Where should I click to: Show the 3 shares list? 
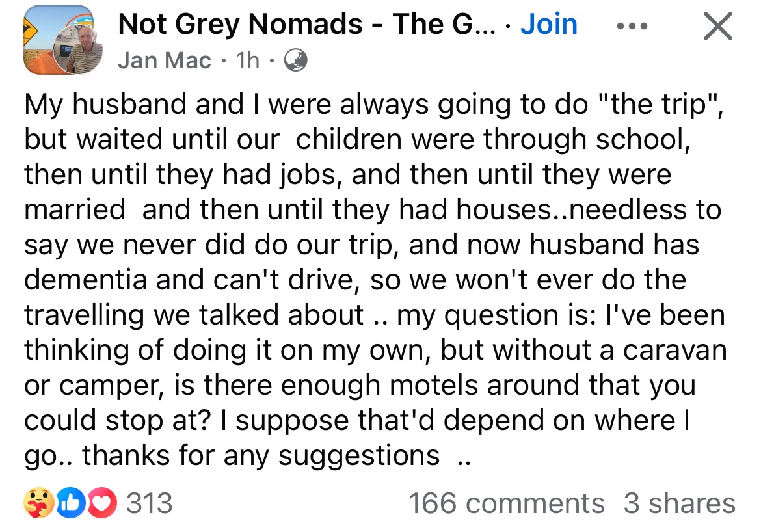point(679,503)
